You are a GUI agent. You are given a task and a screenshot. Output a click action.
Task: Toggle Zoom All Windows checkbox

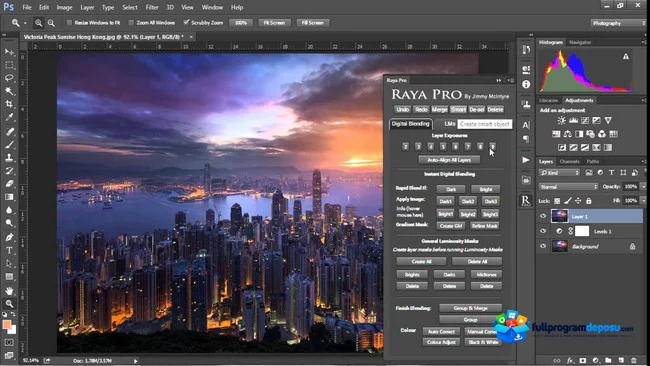131,23
